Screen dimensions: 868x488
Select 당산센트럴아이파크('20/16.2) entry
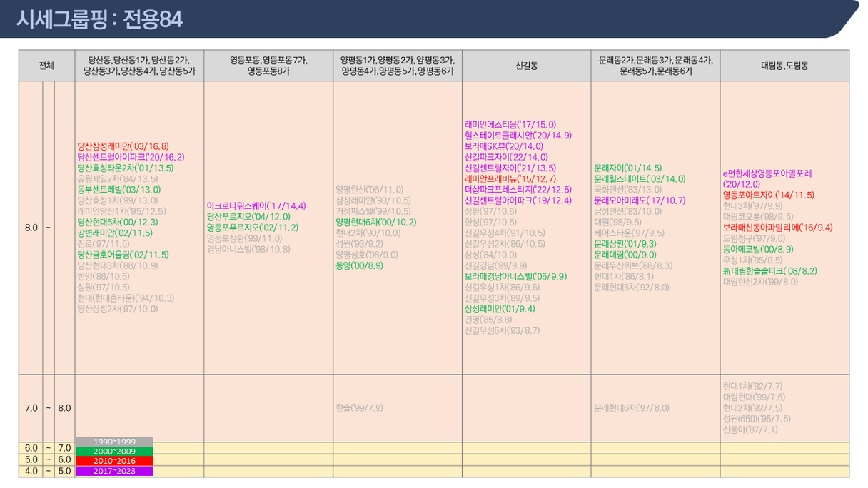point(131,157)
